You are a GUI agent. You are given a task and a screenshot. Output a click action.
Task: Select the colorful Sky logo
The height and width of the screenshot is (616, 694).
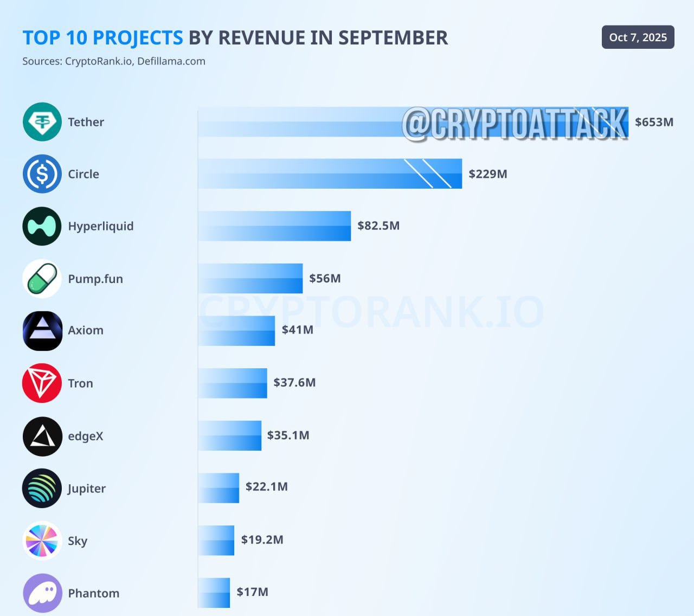pyautogui.click(x=42, y=541)
